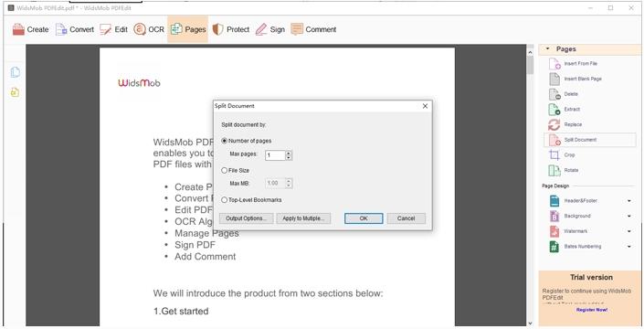Click the Rotate pages icon

point(554,170)
